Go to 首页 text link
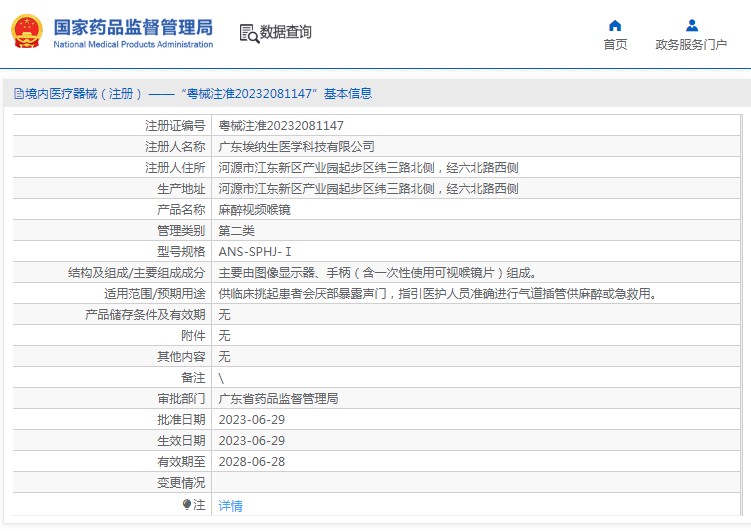751x531 pixels. (615, 45)
